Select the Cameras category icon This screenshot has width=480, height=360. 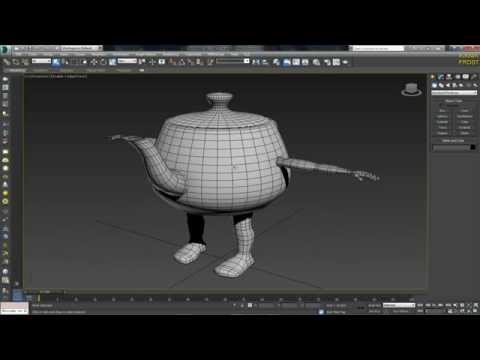point(454,85)
